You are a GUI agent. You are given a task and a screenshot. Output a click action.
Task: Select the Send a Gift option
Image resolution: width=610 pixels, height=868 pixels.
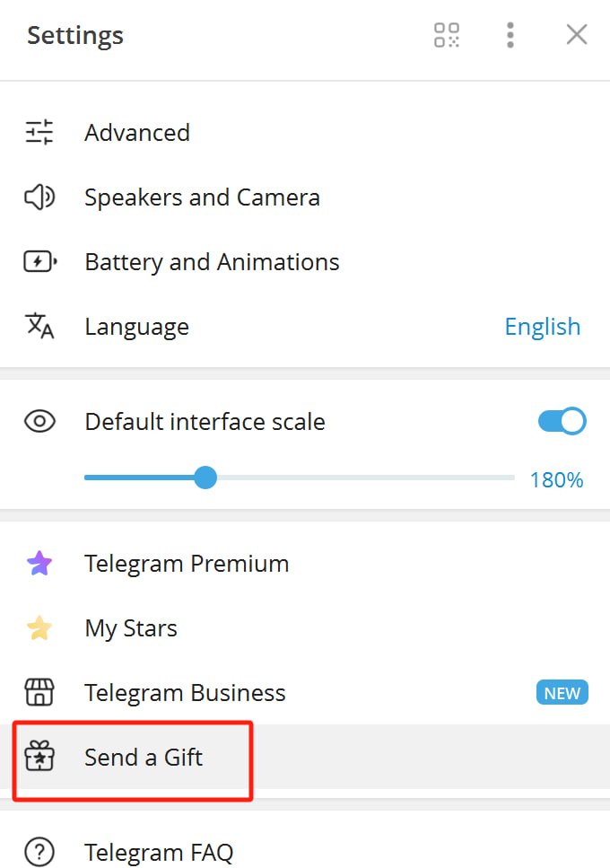(x=305, y=757)
